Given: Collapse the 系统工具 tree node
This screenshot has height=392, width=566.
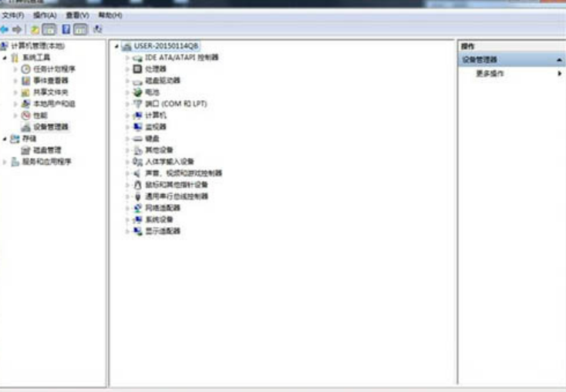Looking at the screenshot, I should click(5, 58).
